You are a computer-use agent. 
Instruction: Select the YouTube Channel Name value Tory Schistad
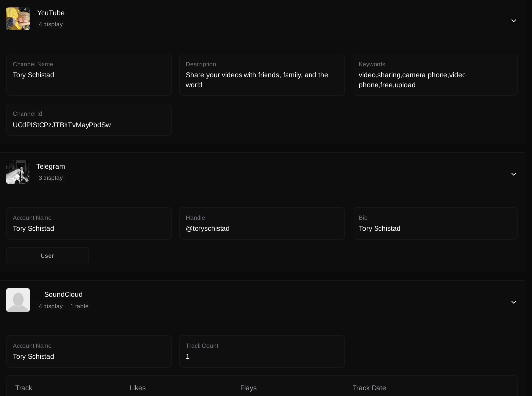click(x=33, y=75)
